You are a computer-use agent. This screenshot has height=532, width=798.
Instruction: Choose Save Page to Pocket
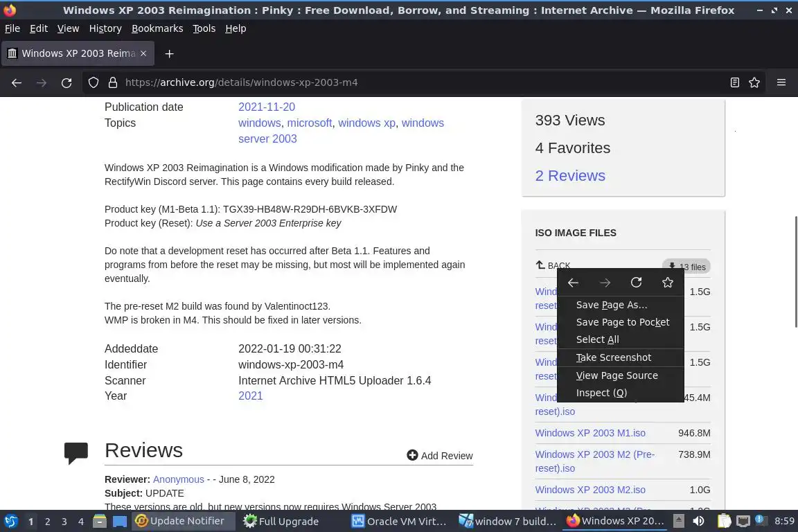[621, 322]
